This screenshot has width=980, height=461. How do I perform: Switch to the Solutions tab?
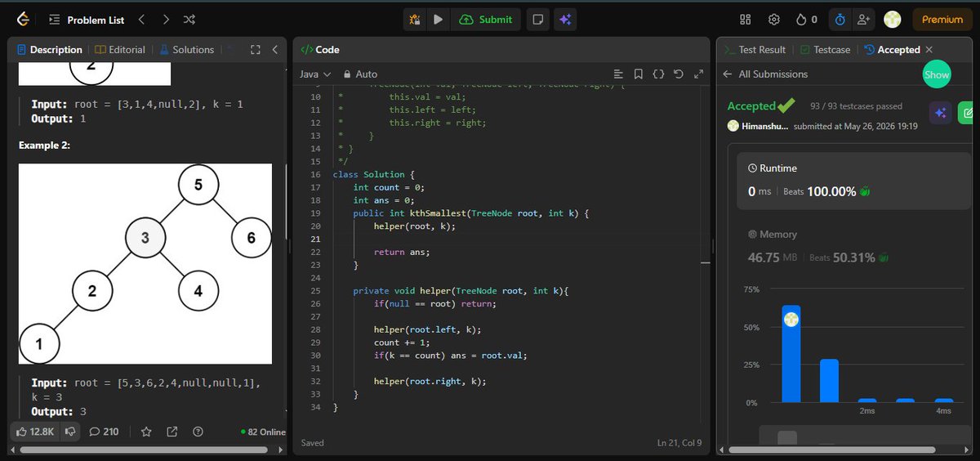click(x=187, y=50)
